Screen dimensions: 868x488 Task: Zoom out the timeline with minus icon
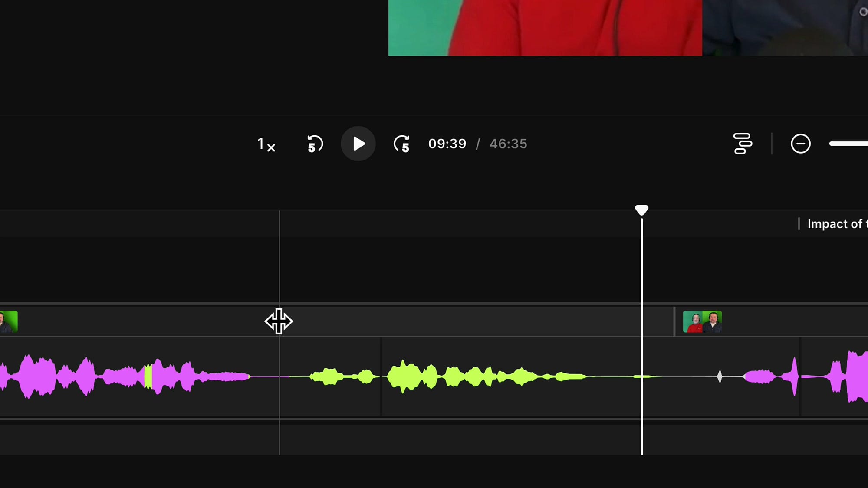pyautogui.click(x=801, y=144)
